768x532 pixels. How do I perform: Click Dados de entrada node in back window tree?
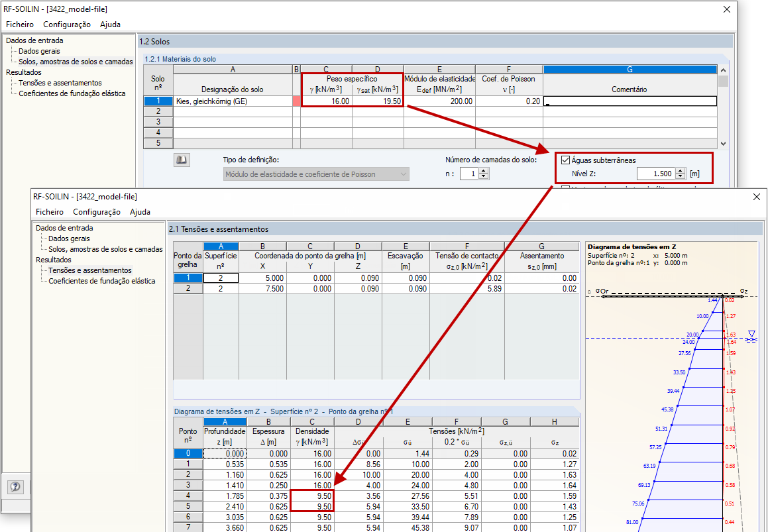pyautogui.click(x=34, y=40)
